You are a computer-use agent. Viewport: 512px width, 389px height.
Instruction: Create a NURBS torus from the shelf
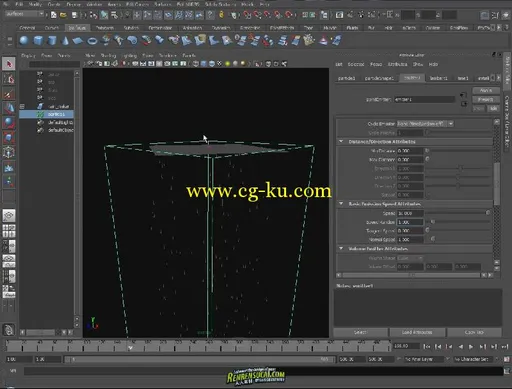[92, 41]
